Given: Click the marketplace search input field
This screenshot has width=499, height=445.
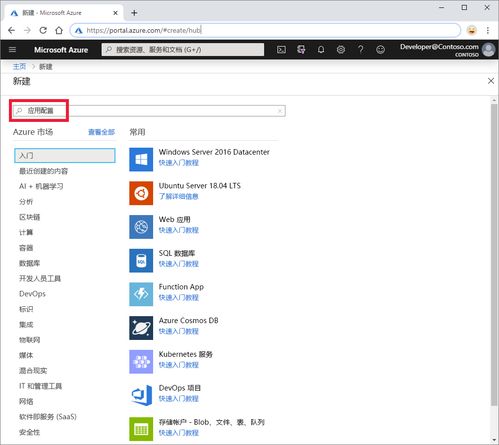Looking at the screenshot, I should pos(149,111).
